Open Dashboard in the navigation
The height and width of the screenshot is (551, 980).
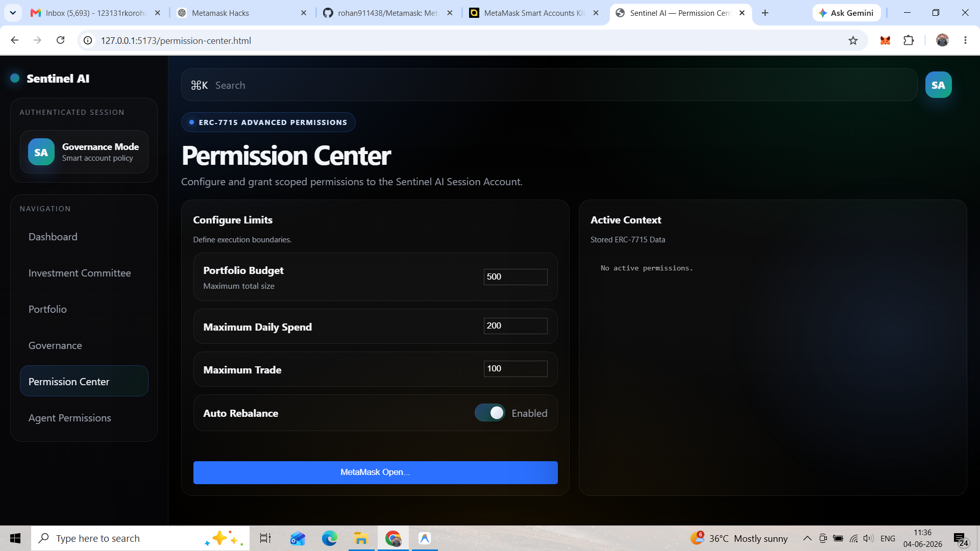[84, 237]
